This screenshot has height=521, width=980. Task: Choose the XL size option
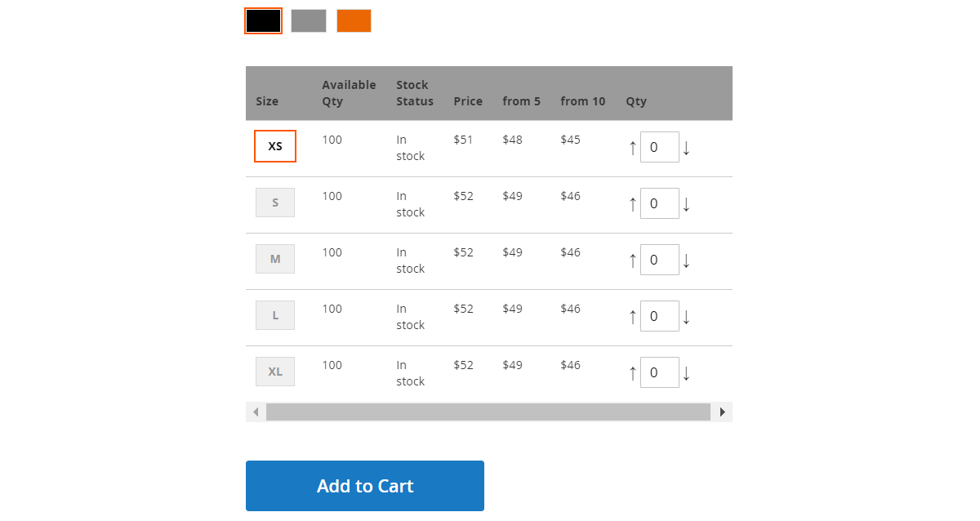pyautogui.click(x=275, y=372)
